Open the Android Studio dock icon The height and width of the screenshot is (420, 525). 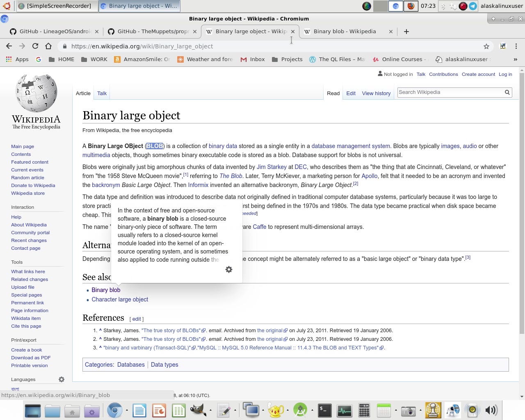tap(300, 410)
